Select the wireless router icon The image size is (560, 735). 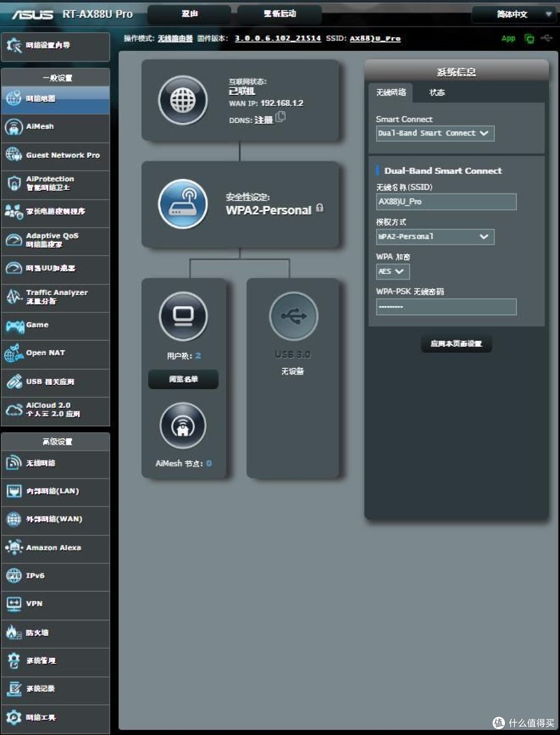coord(183,204)
